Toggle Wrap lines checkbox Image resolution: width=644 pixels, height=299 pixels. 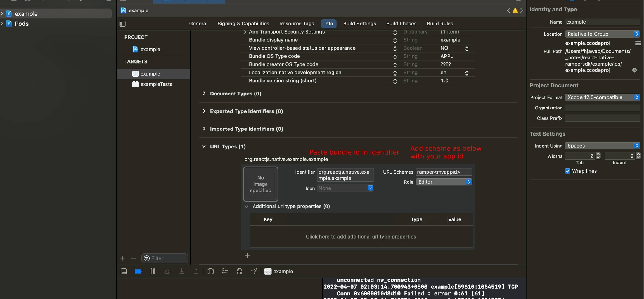tap(567, 171)
